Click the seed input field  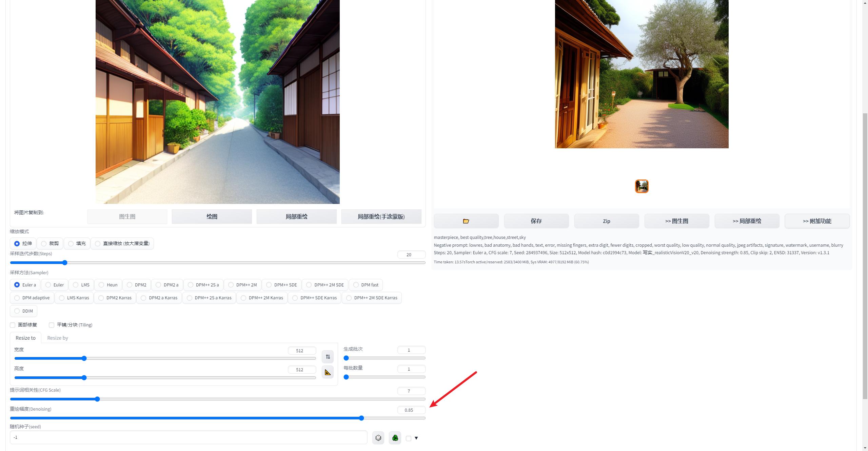pos(188,437)
